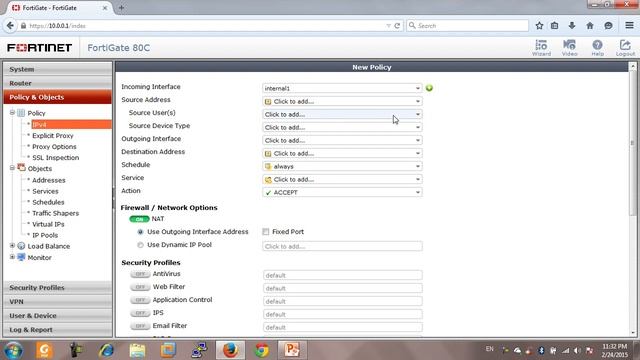Click the Dynamic IP Pool input field
640x360 pixels.
click(x=342, y=247)
